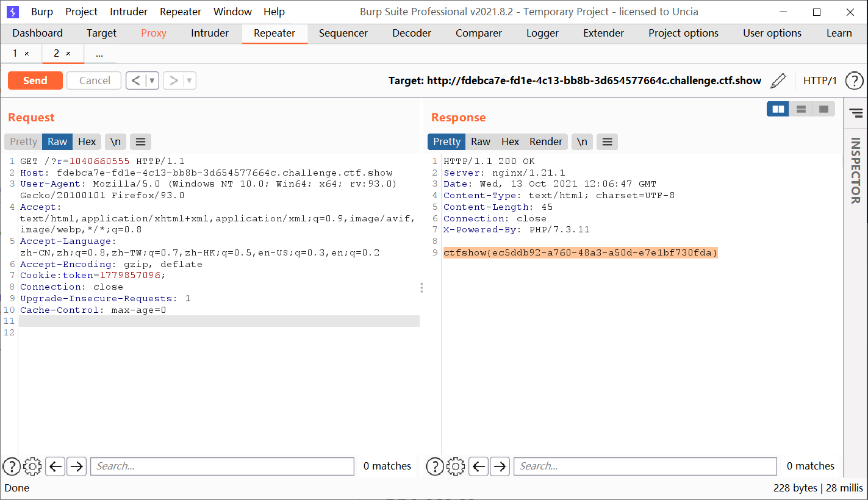
Task: Select Hex view in the Response pane
Action: click(510, 141)
